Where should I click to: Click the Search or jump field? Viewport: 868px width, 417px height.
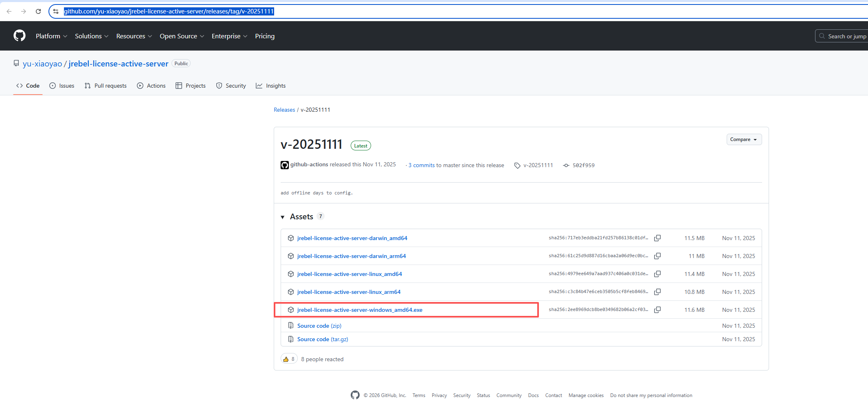coord(842,36)
